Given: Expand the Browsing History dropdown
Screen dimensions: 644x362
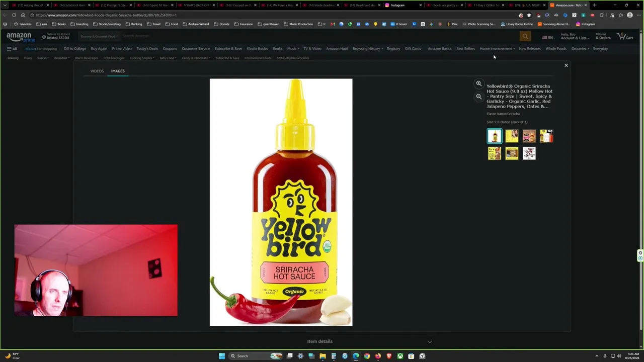Looking at the screenshot, I should (368, 49).
